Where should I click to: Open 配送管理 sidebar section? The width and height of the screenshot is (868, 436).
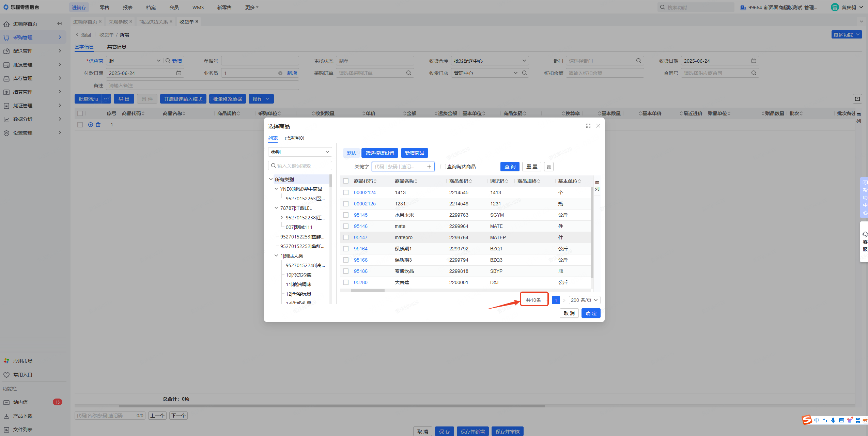tap(33, 51)
